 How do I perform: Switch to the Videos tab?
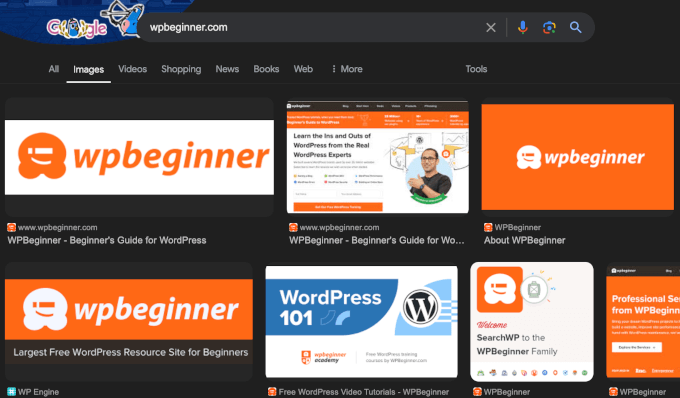pos(133,69)
